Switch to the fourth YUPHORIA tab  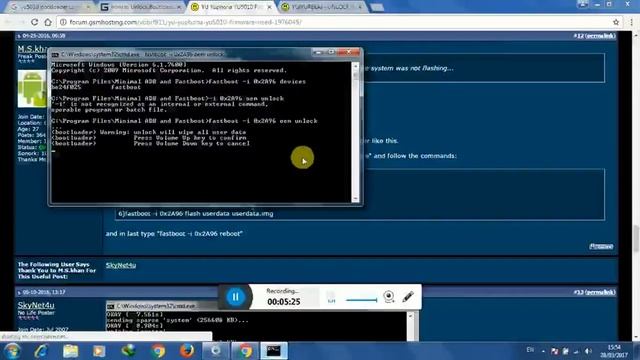(x=322, y=7)
